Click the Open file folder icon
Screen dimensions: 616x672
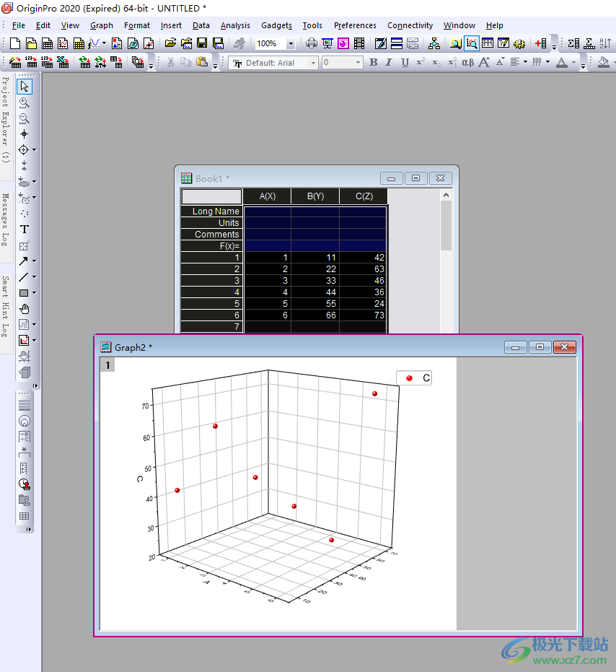pyautogui.click(x=171, y=44)
